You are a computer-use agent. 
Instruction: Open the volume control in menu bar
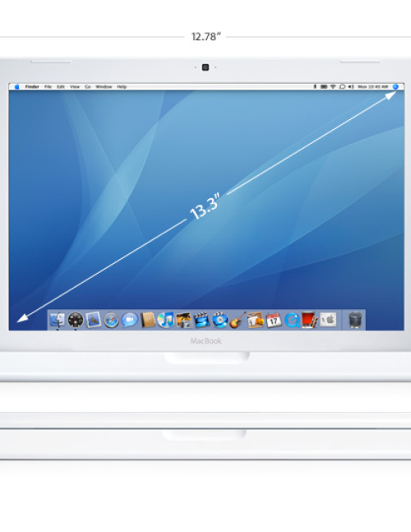pos(351,87)
